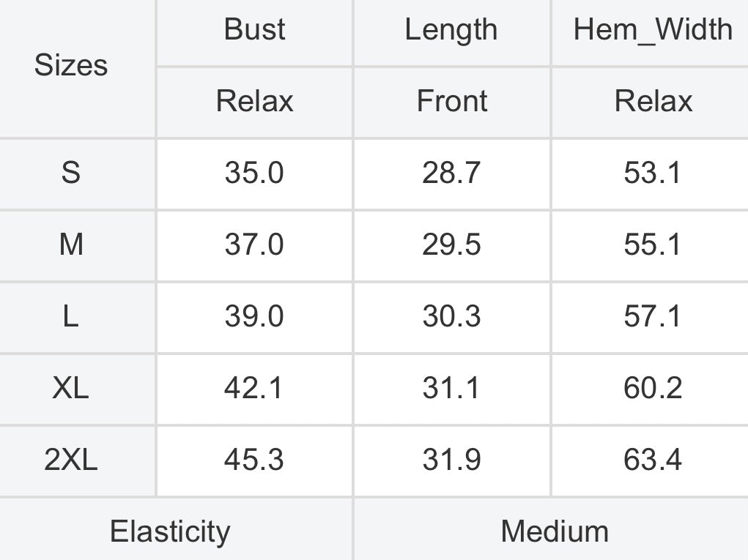Click the 57.1 hem width value

pos(653,316)
